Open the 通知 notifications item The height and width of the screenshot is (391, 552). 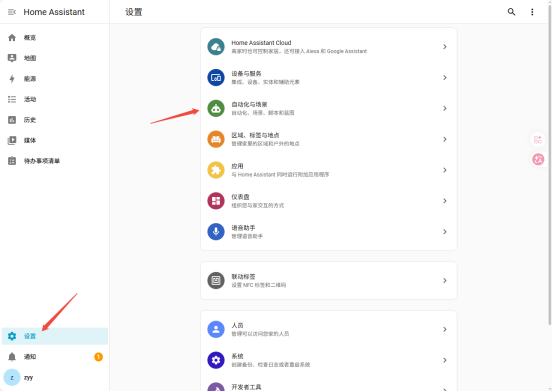pos(55,357)
